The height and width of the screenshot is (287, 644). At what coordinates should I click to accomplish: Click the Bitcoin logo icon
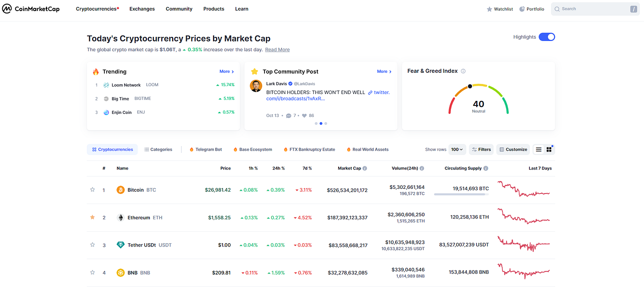121,190
